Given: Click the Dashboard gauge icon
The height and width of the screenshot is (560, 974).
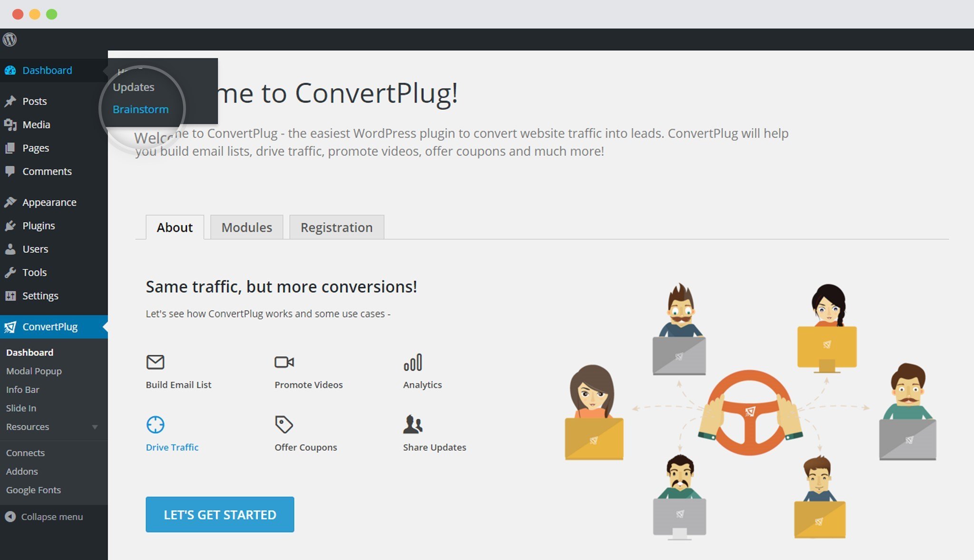Looking at the screenshot, I should (x=10, y=70).
